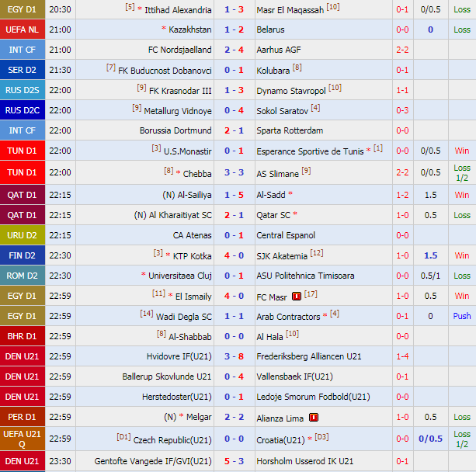Click the Sparta Rotterdam team name

pyautogui.click(x=290, y=130)
